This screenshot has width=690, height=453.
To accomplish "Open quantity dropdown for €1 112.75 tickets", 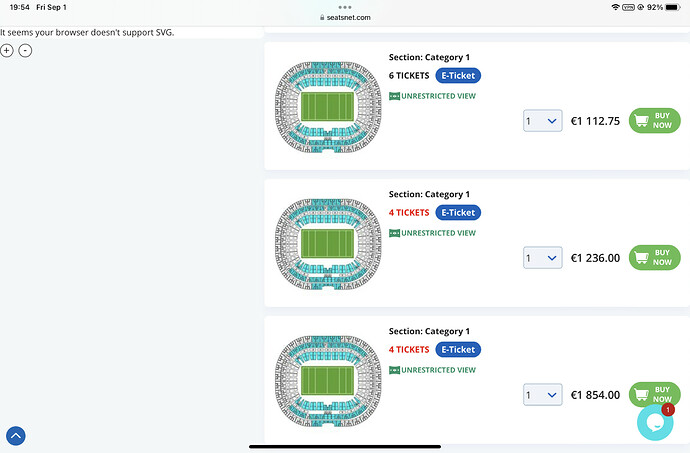I will tap(543, 121).
